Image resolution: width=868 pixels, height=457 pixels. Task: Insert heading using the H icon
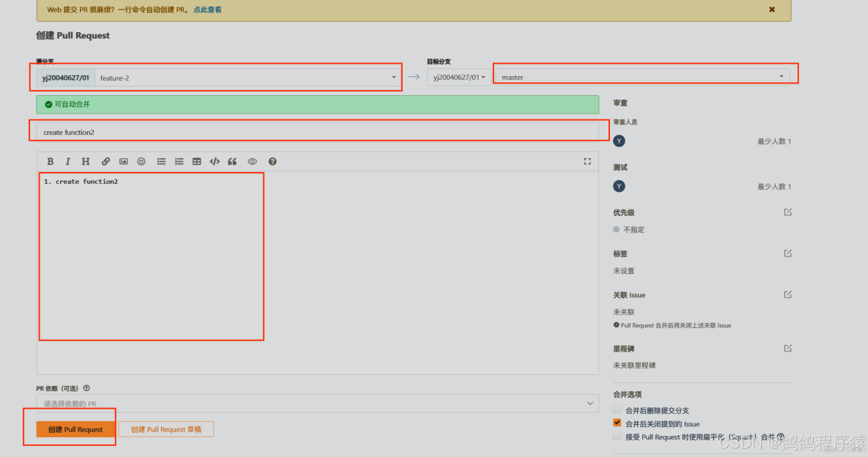tap(85, 162)
